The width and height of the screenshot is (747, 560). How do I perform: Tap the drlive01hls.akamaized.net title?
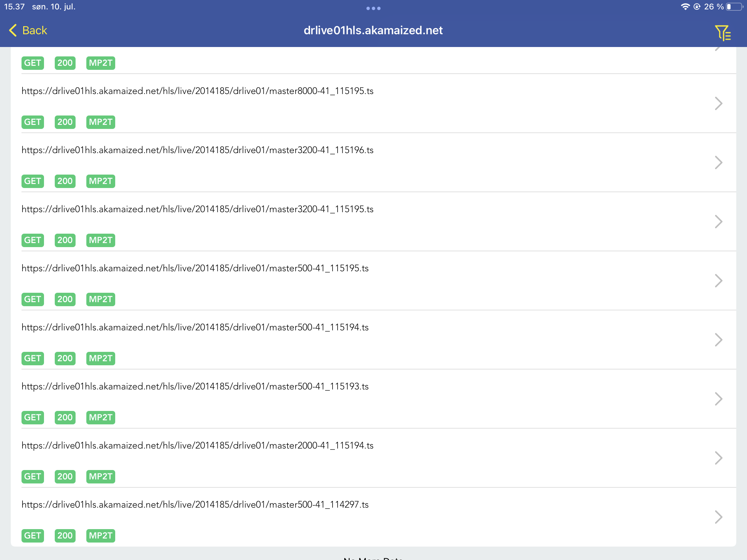pos(373,30)
